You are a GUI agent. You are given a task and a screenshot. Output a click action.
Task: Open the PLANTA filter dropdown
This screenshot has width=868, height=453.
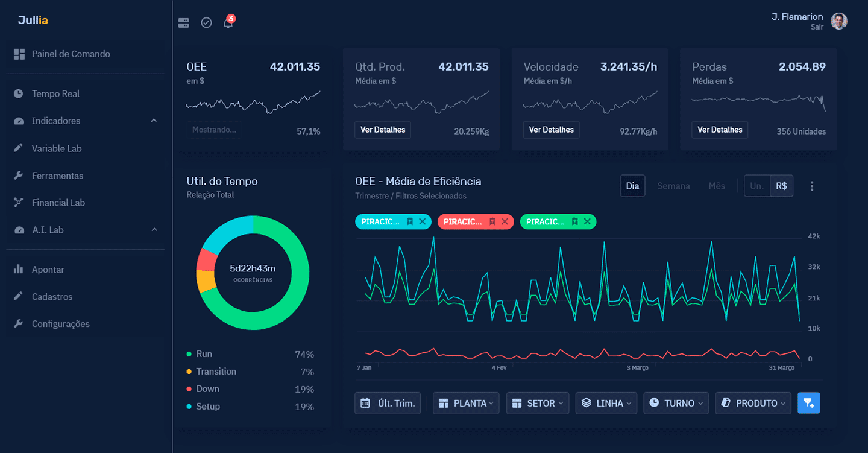tap(466, 403)
